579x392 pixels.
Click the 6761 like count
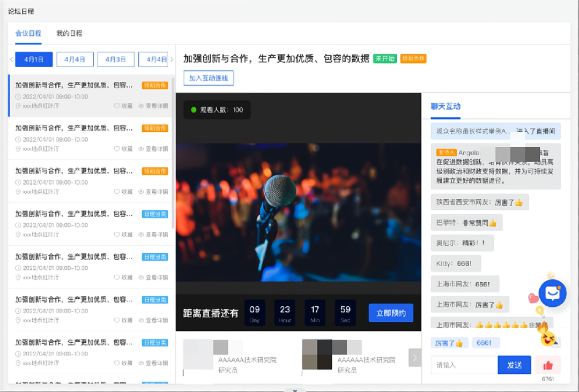tap(548, 379)
